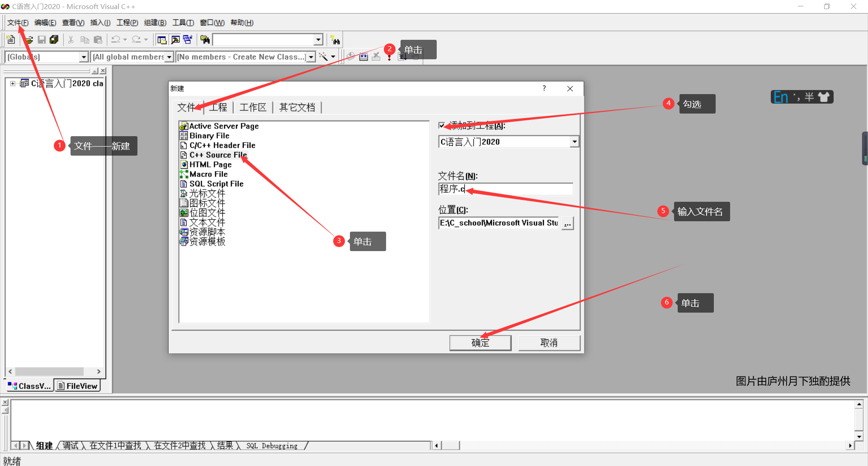This screenshot has width=868, height=466.
Task: Open the 文件(F) menu
Action: point(18,23)
